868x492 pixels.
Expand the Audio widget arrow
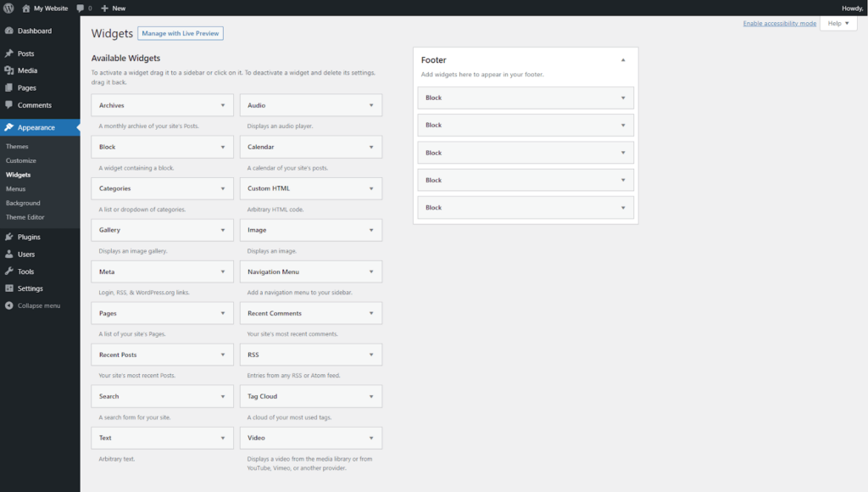click(x=371, y=105)
